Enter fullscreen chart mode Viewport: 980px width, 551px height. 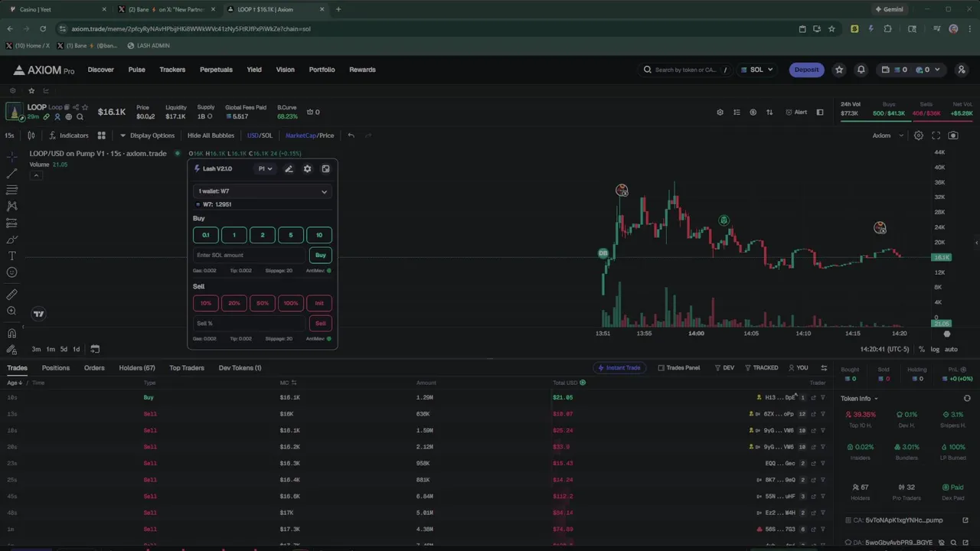click(936, 135)
